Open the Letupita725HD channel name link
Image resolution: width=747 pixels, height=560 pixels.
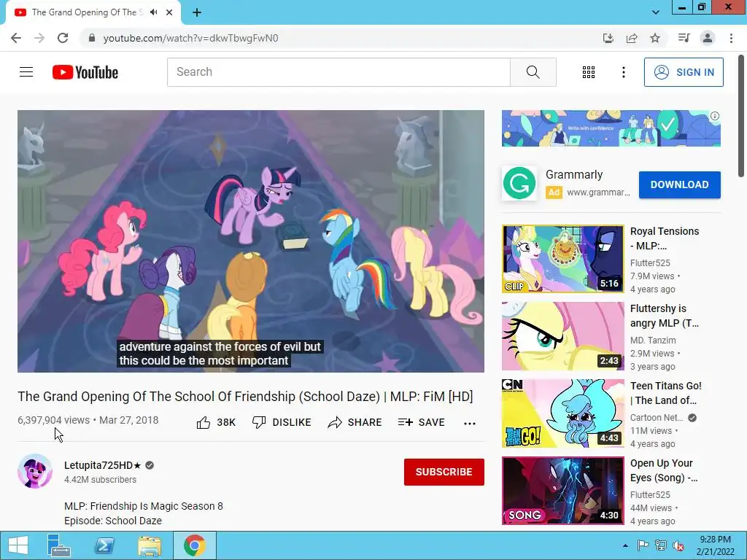(103, 465)
